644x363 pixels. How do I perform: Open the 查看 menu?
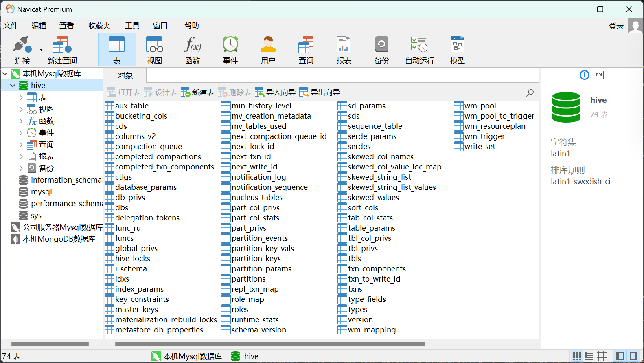[x=67, y=26]
